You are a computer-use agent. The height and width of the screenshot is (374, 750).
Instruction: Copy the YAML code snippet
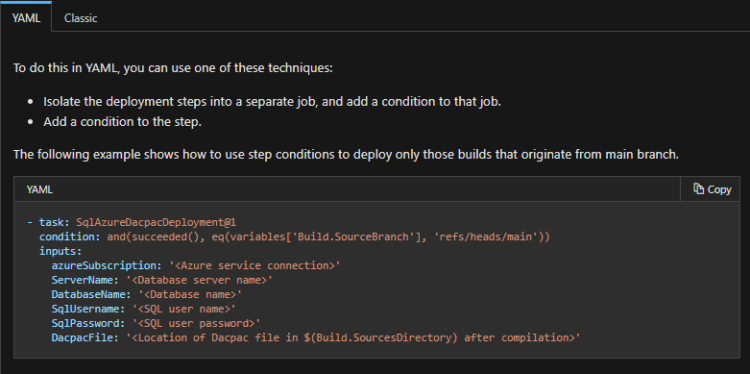tap(712, 189)
